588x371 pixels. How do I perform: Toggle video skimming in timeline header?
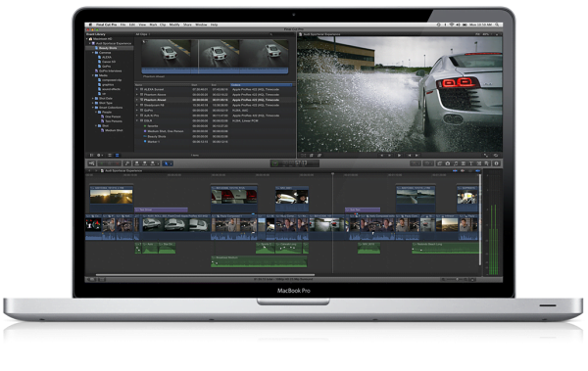pos(455,171)
